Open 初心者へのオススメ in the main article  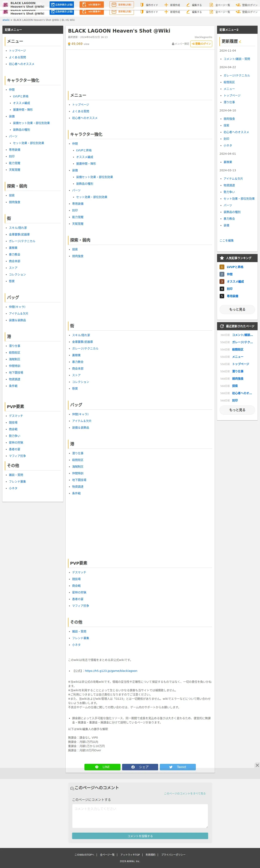point(85,118)
